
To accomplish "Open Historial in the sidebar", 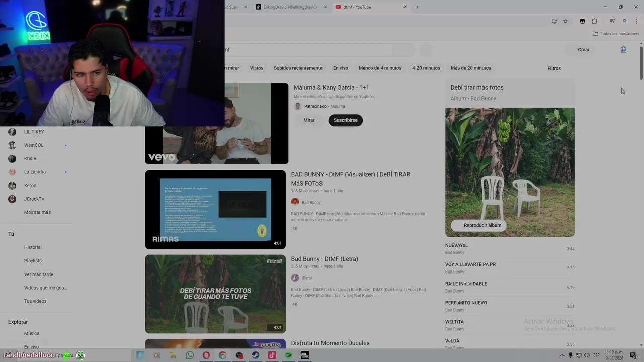I will [x=33, y=247].
